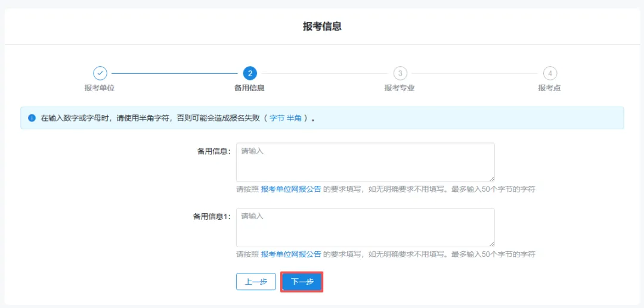The image size is (644, 308).
Task: Focus the 备用信息1 text area
Action: (365, 227)
